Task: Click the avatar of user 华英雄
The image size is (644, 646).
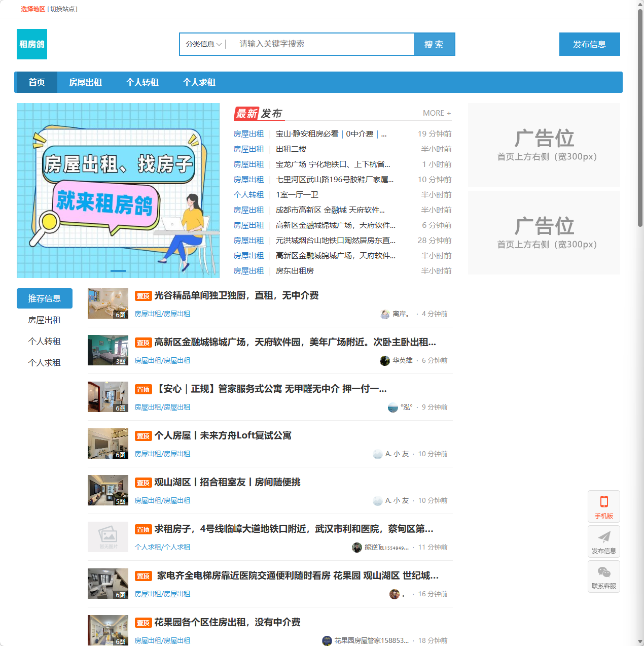Action: [385, 361]
